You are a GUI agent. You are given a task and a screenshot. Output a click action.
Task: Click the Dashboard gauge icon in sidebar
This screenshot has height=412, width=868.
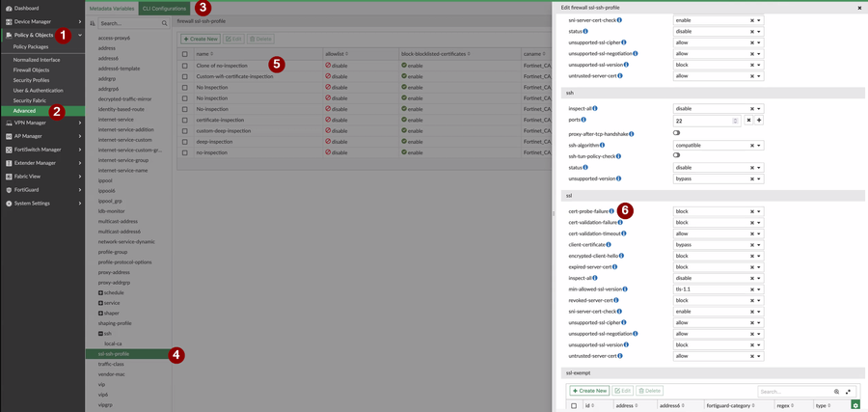(x=9, y=9)
